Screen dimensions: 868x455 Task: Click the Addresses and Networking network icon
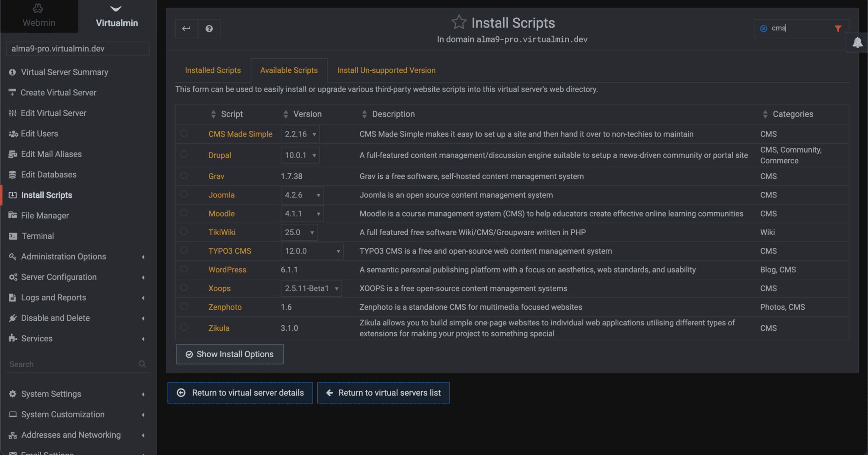[x=13, y=435]
